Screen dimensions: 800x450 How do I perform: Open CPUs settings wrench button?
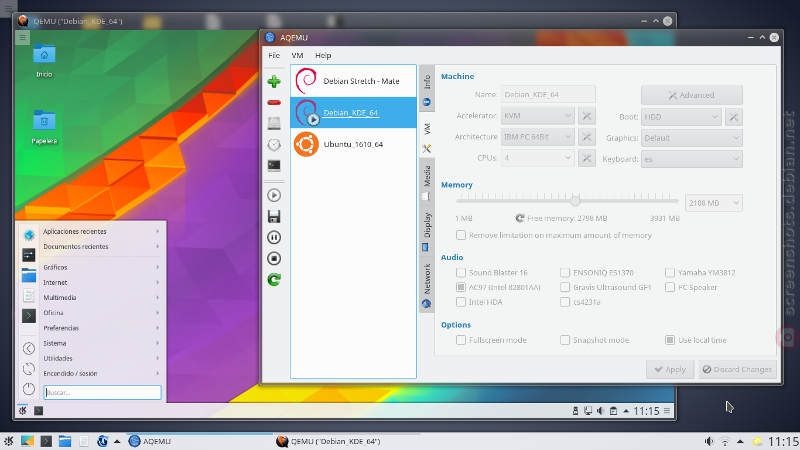point(587,158)
